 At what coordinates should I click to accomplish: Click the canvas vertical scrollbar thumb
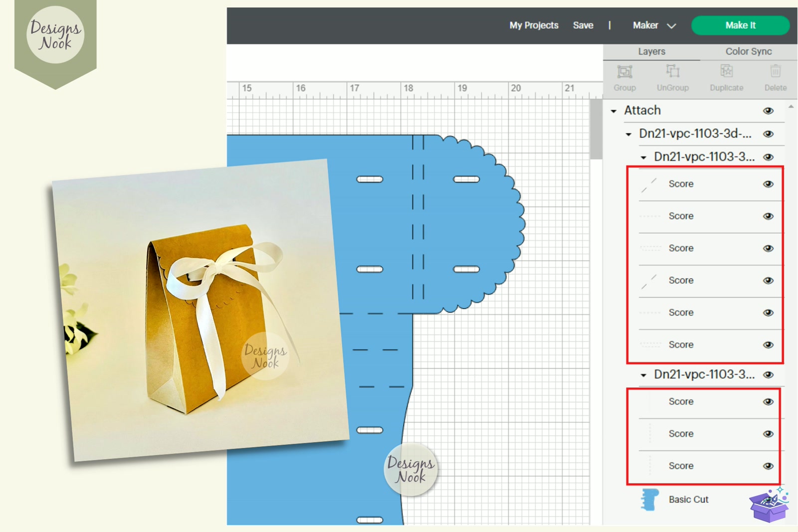pos(596,129)
